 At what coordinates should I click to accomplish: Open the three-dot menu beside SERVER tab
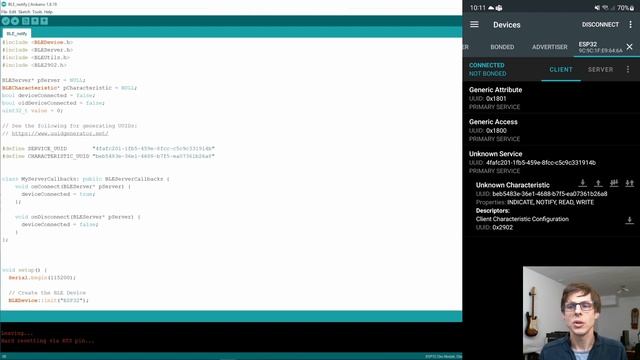click(628, 70)
